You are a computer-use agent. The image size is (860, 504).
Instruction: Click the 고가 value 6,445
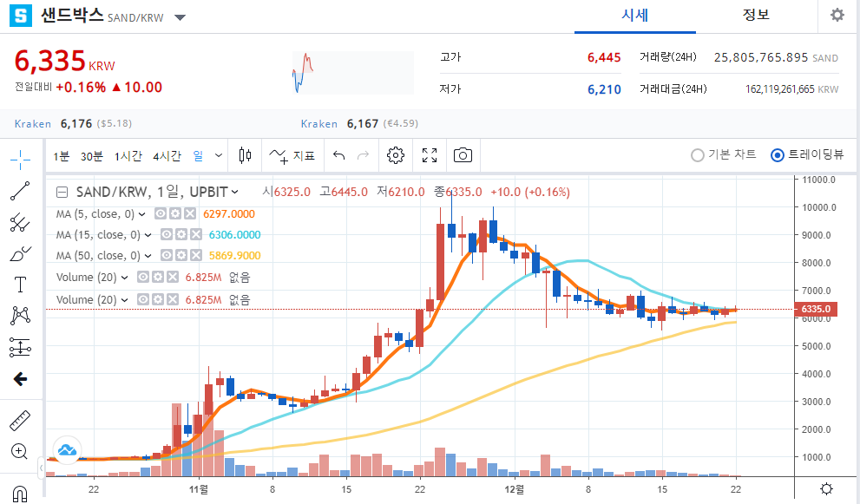coord(604,57)
